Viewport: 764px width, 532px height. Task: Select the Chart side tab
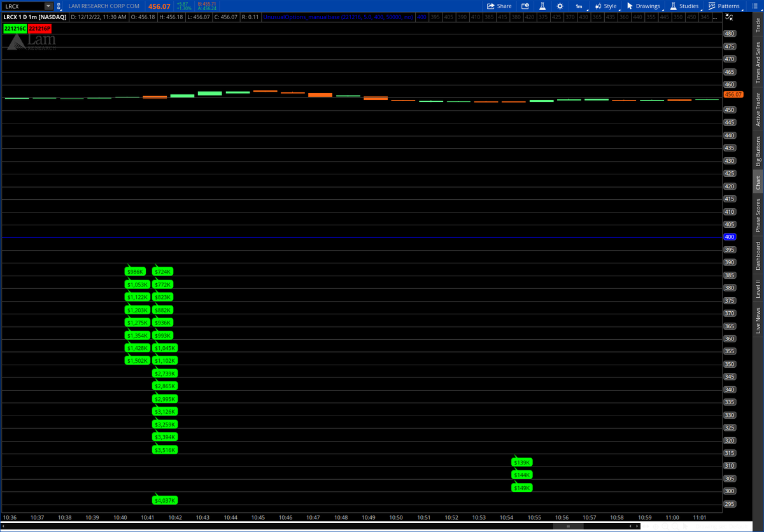[758, 183]
